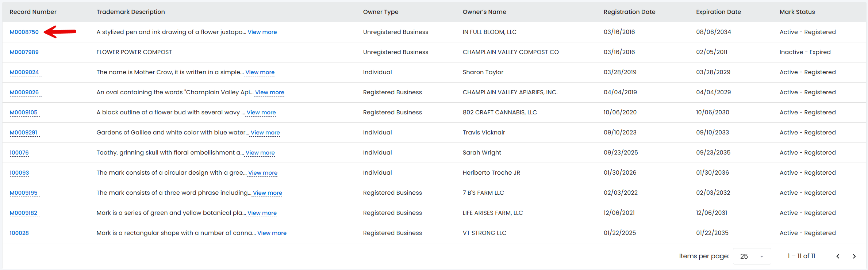Open record 100076
The image size is (868, 270).
coord(19,153)
